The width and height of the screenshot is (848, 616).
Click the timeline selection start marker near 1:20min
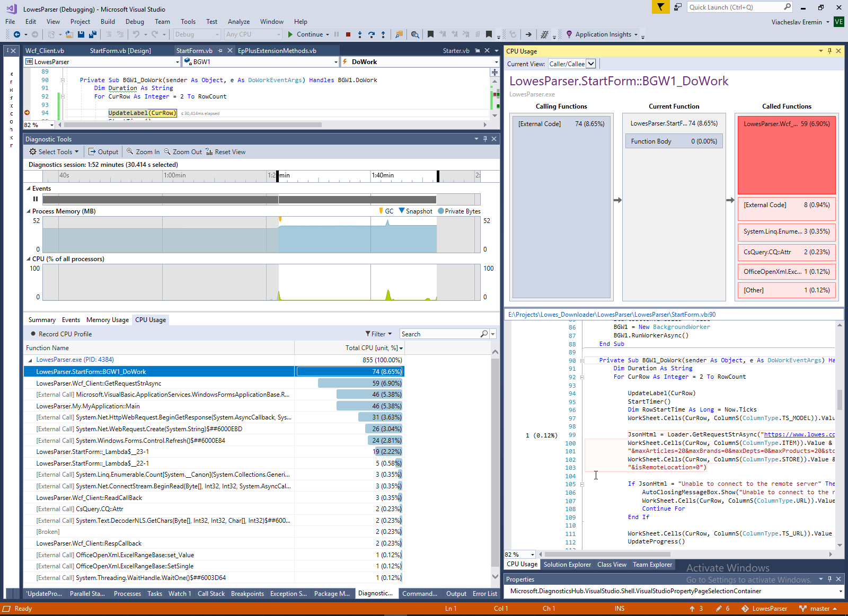[x=278, y=176]
